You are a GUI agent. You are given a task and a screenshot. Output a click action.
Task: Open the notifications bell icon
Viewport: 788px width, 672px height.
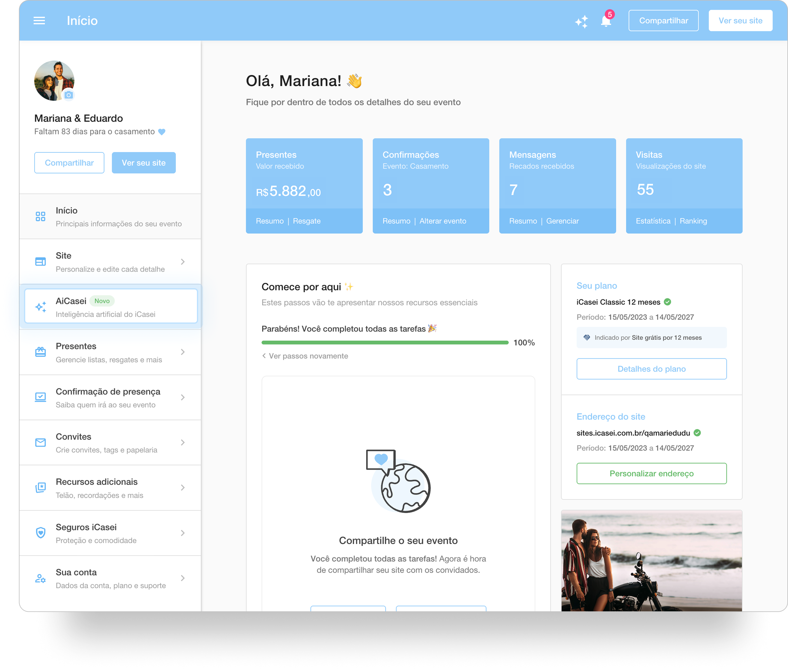[606, 20]
